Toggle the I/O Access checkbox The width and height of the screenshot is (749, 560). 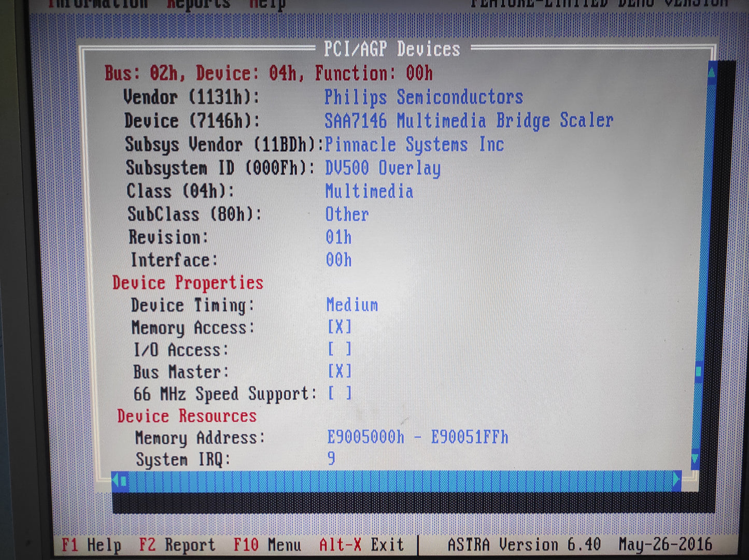(340, 349)
